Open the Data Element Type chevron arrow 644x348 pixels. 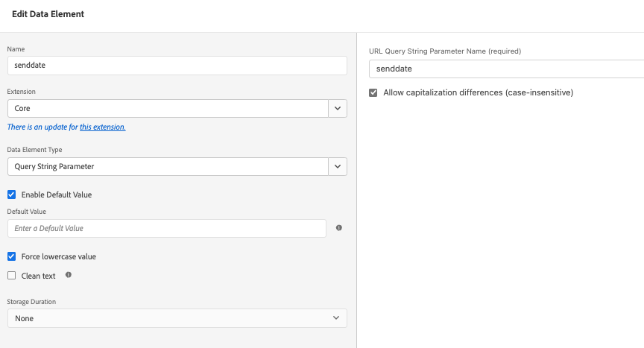coord(338,167)
